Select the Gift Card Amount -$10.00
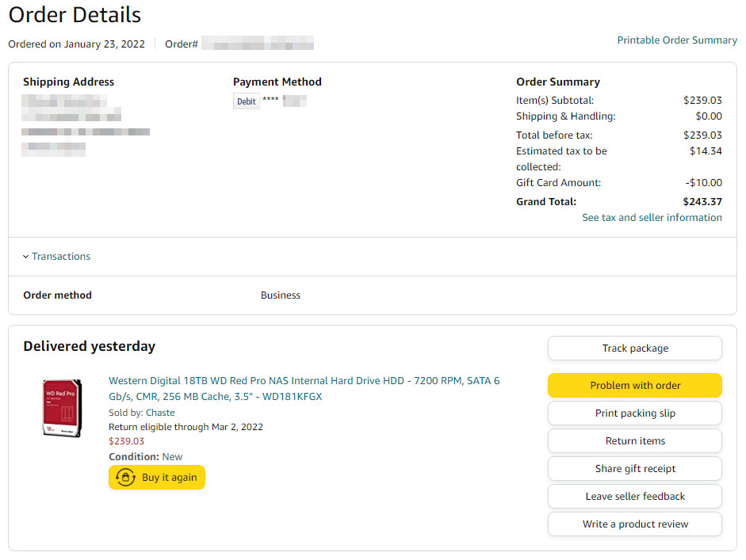746x560 pixels. pos(704,182)
